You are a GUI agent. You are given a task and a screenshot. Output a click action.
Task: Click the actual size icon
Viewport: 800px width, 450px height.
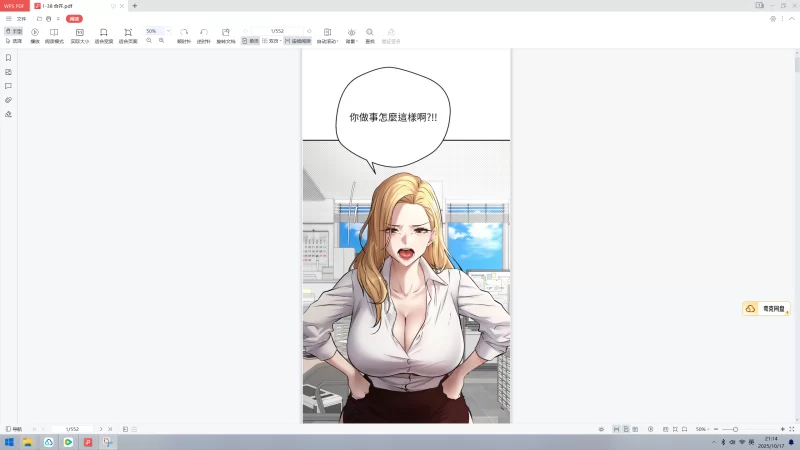point(79,35)
